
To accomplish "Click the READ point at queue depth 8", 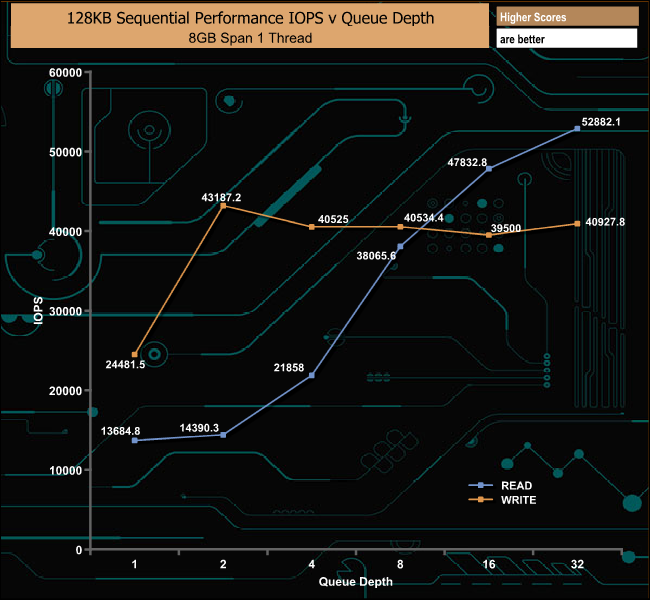I will click(400, 247).
